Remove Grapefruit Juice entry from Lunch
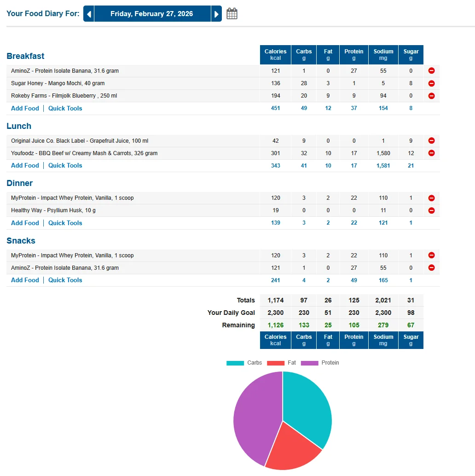Viewport: 475px width, 476px height. click(431, 140)
